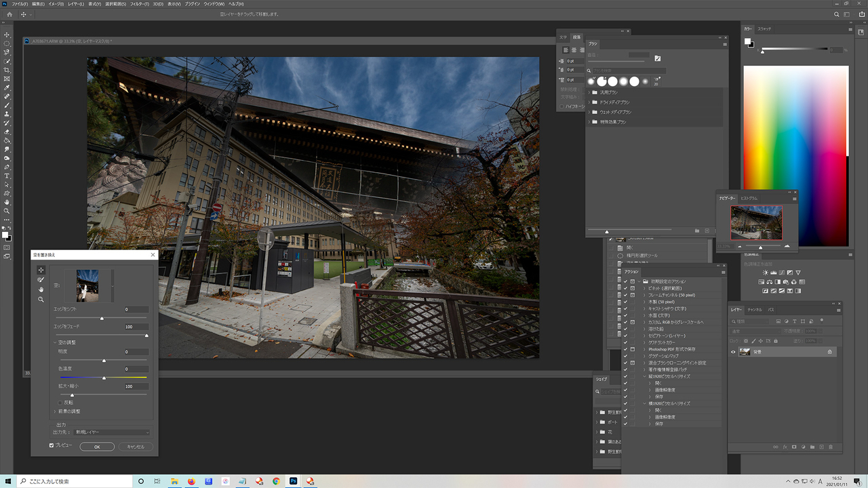
Task: Expand the 前景の調整 section
Action: [x=56, y=411]
